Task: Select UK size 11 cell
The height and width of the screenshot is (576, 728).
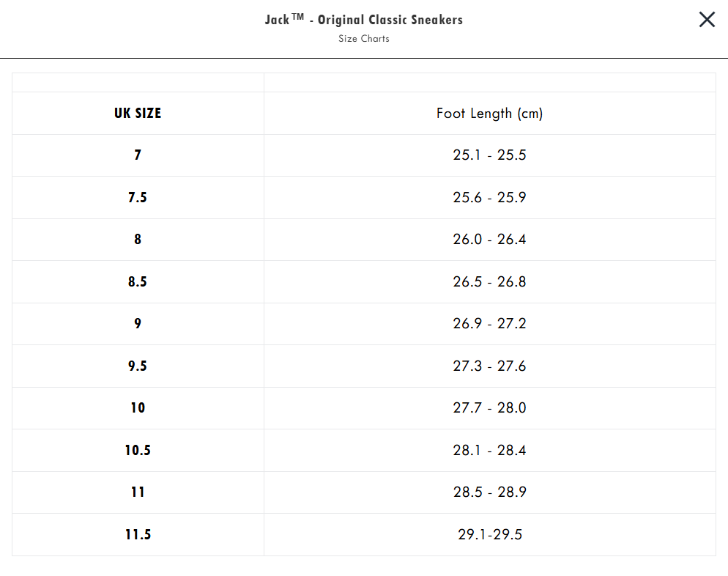Action: (138, 492)
